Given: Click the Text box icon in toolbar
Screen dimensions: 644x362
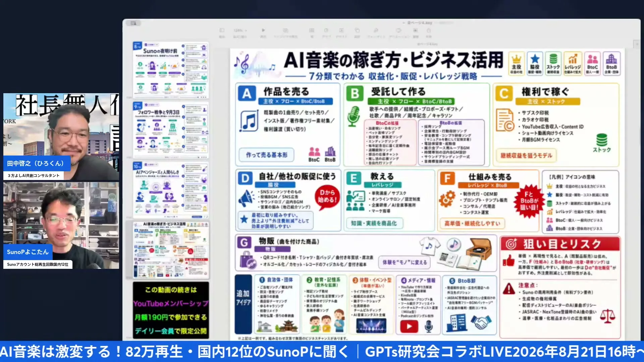Looking at the screenshot, I should [341, 30].
